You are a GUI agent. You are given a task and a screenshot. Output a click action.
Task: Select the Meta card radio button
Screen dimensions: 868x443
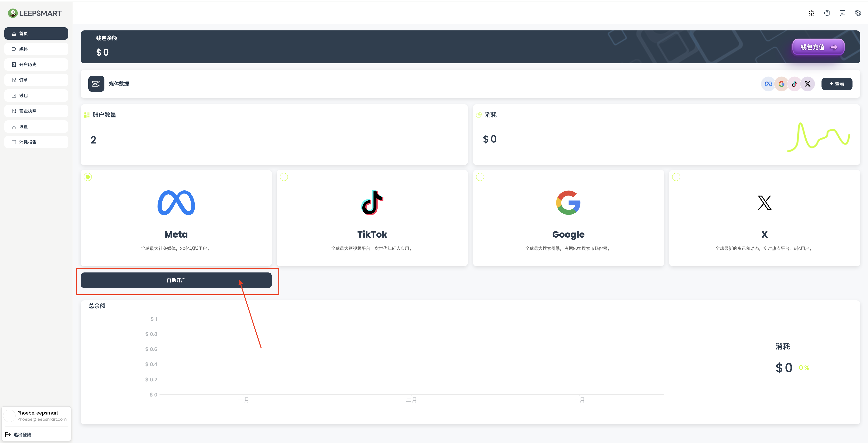tap(88, 177)
